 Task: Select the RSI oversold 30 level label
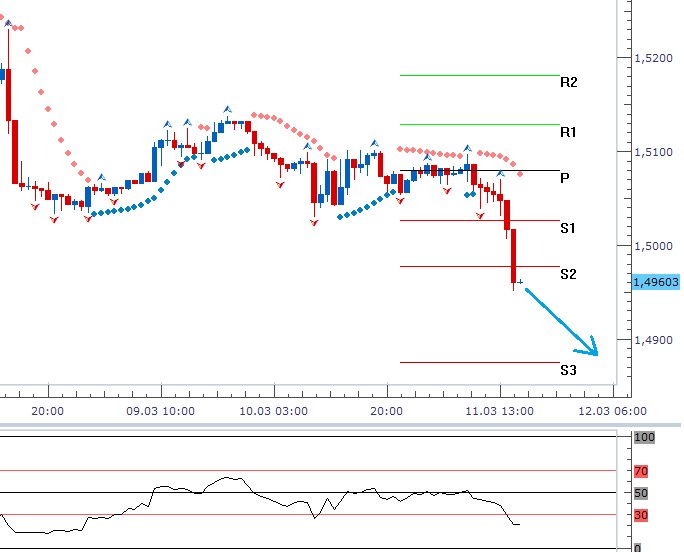(x=640, y=515)
